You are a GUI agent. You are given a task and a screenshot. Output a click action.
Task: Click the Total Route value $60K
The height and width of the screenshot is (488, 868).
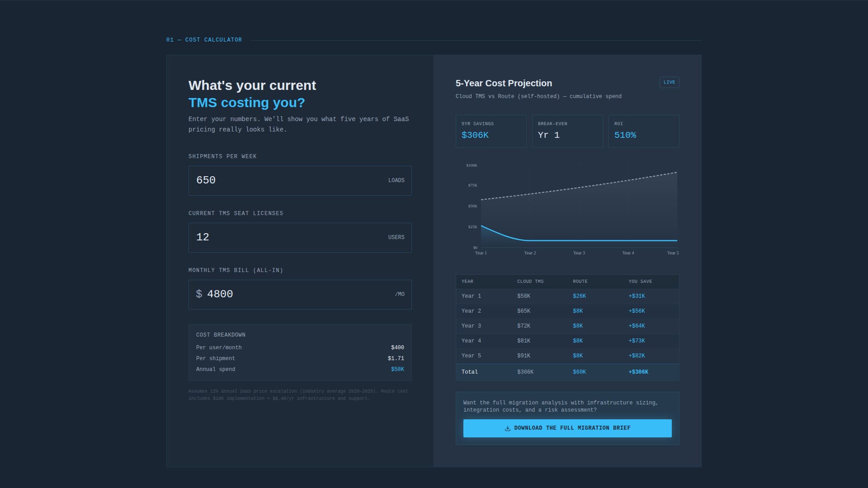click(x=579, y=372)
